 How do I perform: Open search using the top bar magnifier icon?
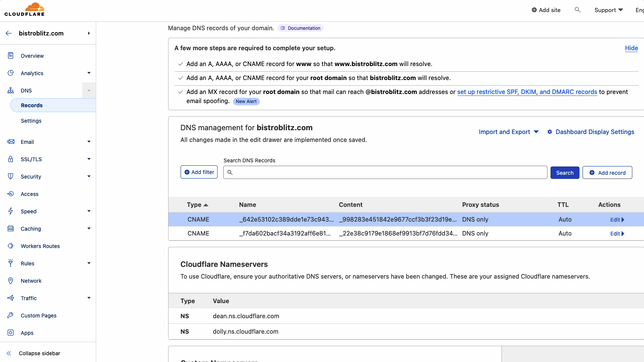(577, 10)
